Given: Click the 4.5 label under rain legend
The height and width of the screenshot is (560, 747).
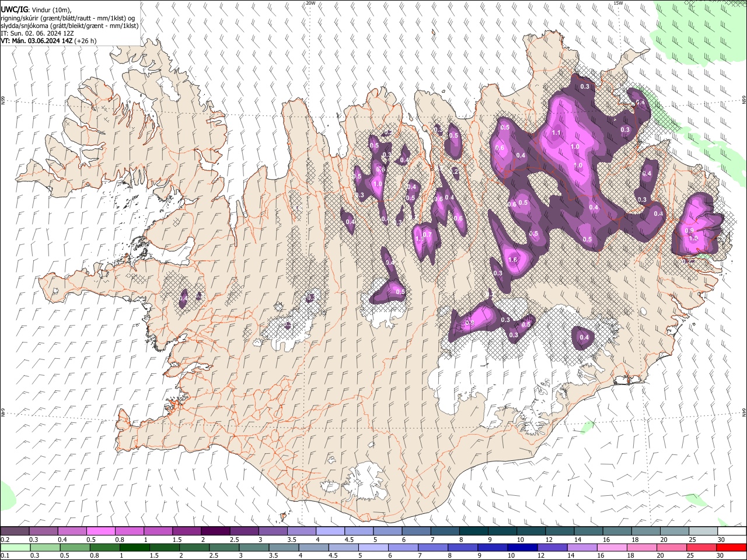Looking at the screenshot, I should [x=333, y=556].
